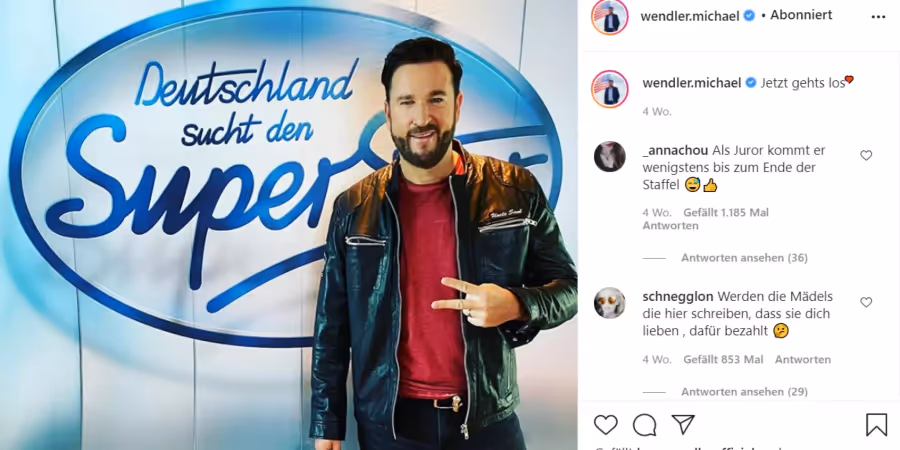
Task: Expand the 36 replies under _annachou
Action: click(x=744, y=258)
